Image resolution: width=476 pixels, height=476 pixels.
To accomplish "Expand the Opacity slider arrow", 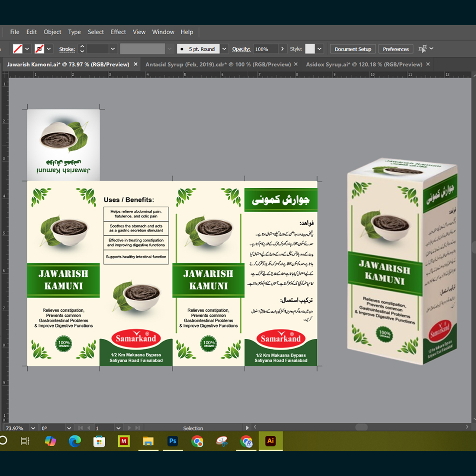I will tap(282, 49).
